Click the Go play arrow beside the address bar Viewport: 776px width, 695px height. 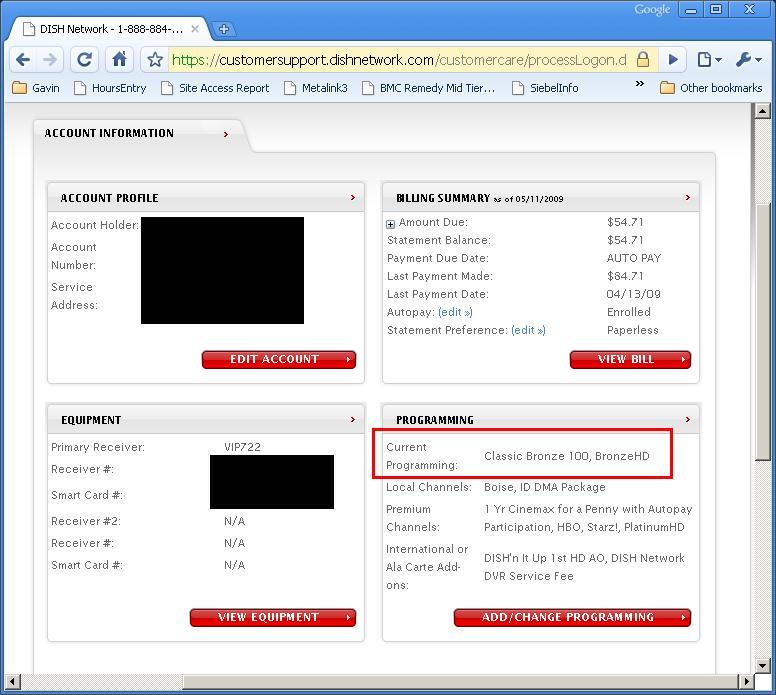(673, 60)
